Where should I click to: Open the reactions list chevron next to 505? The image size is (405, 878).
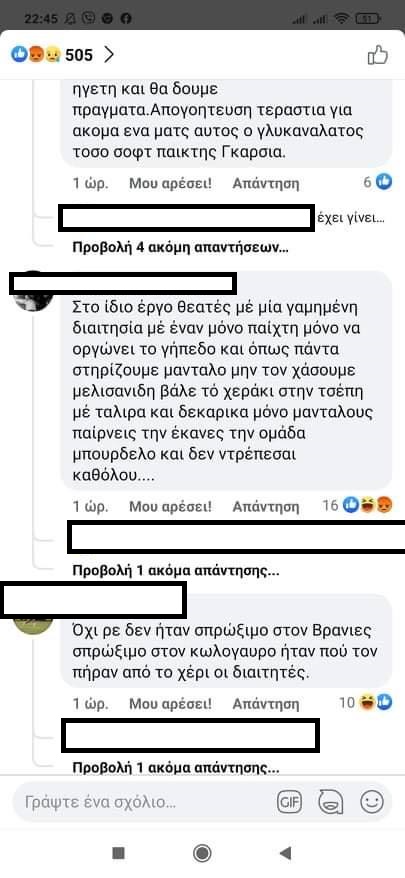[109, 55]
